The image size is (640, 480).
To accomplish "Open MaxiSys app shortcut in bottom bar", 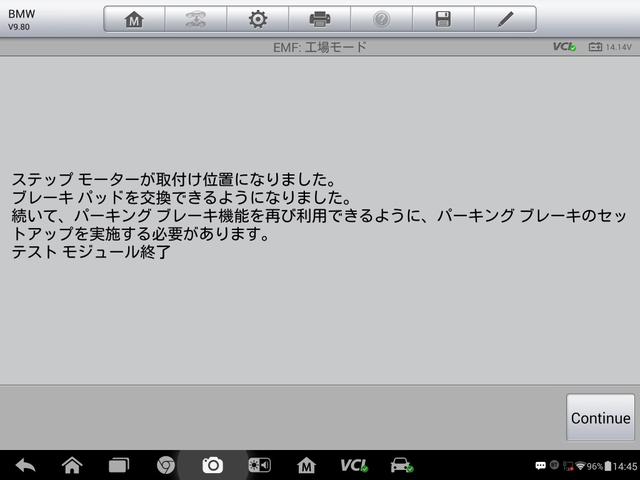I will tap(307, 465).
